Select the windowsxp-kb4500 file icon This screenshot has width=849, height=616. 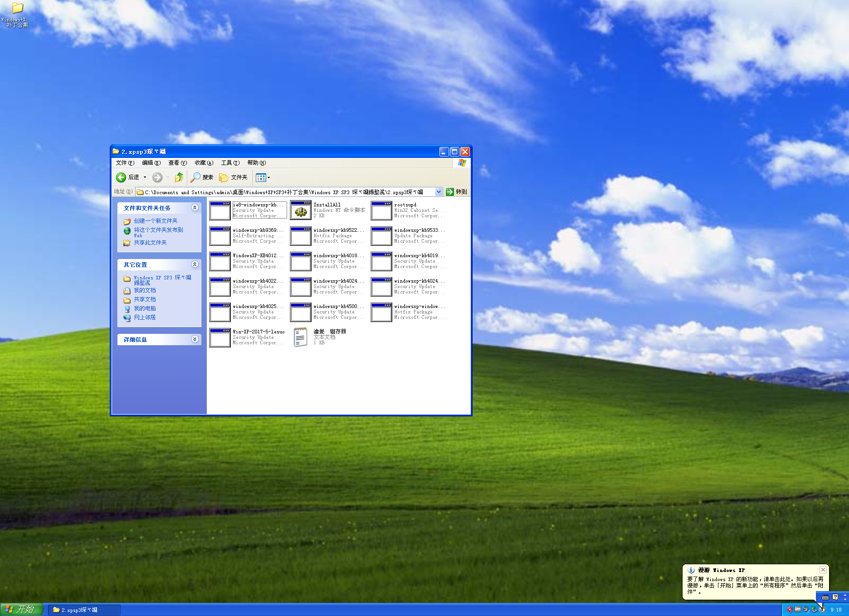click(x=301, y=313)
